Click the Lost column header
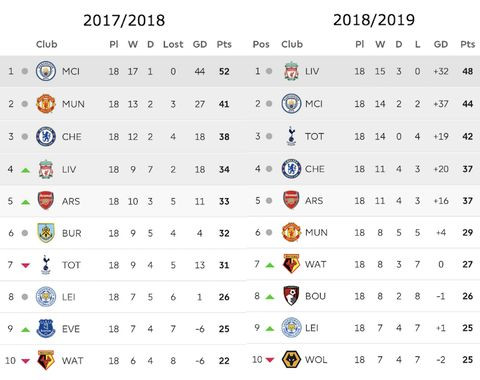Screen dimensions: 480x380 click(x=173, y=44)
